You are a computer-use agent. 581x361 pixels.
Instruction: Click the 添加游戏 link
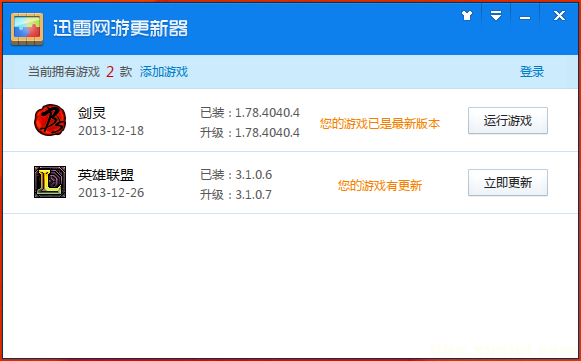(164, 72)
